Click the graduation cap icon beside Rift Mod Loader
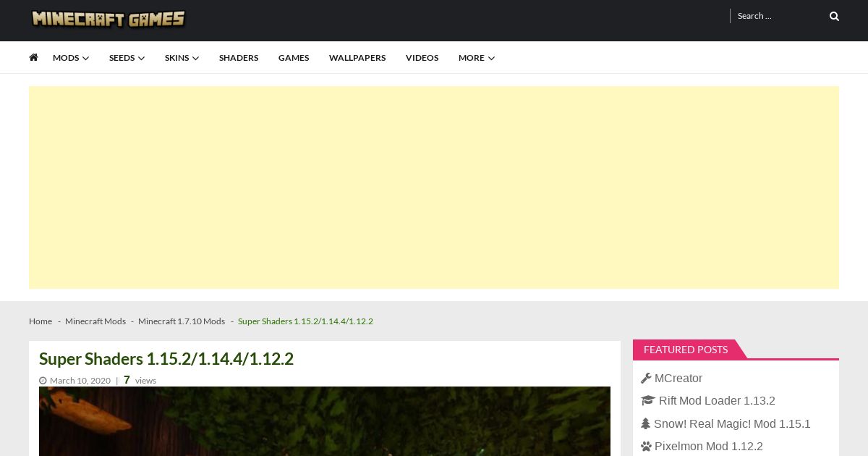 click(x=648, y=400)
